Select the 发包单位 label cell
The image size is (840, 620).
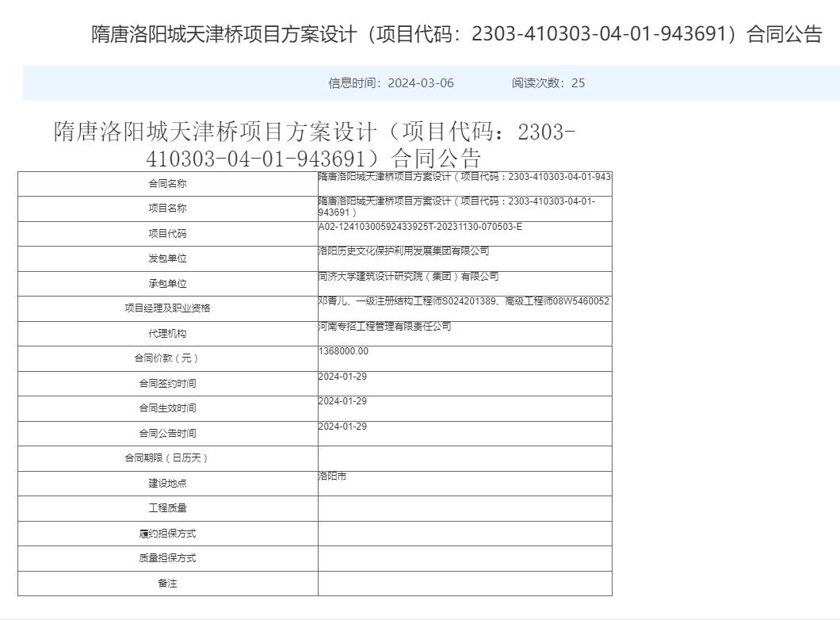tap(168, 258)
